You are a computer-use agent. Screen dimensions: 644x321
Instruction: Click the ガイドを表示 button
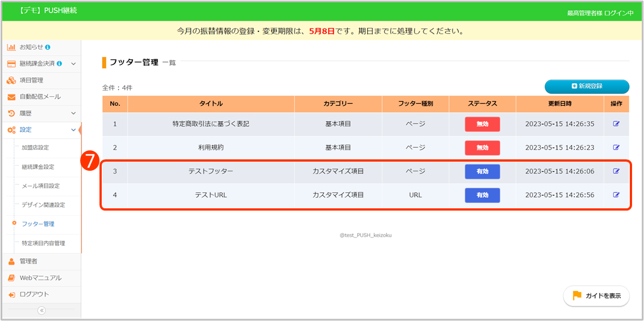tap(596, 296)
